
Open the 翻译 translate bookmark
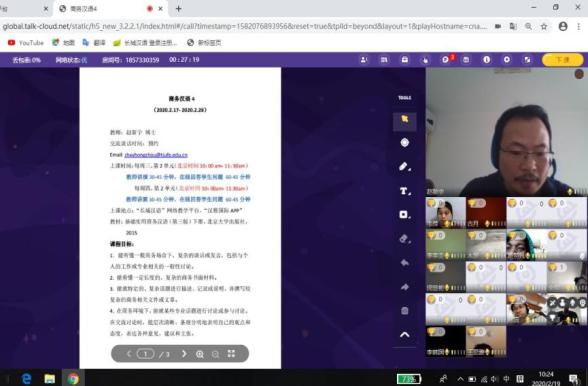pyautogui.click(x=94, y=43)
